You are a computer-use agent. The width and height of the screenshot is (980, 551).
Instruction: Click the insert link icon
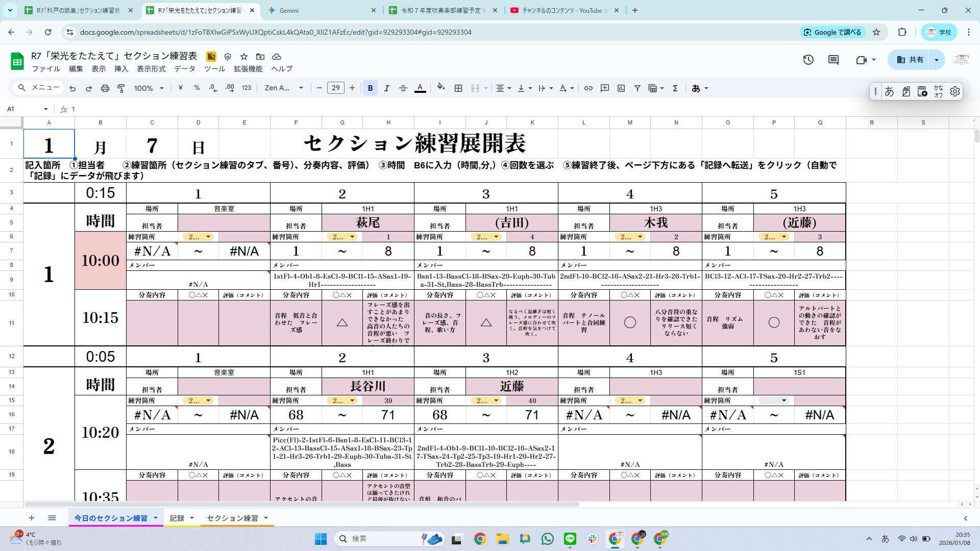coord(589,88)
